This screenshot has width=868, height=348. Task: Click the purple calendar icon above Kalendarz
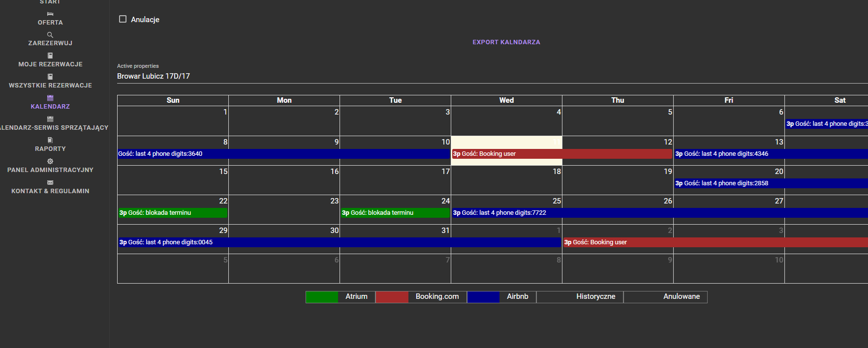(x=50, y=98)
